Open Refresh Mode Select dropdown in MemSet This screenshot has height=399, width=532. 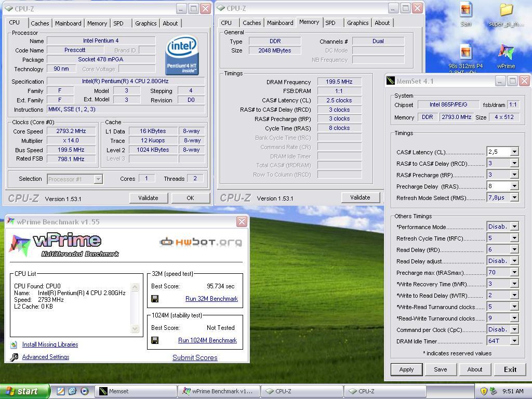(x=514, y=198)
